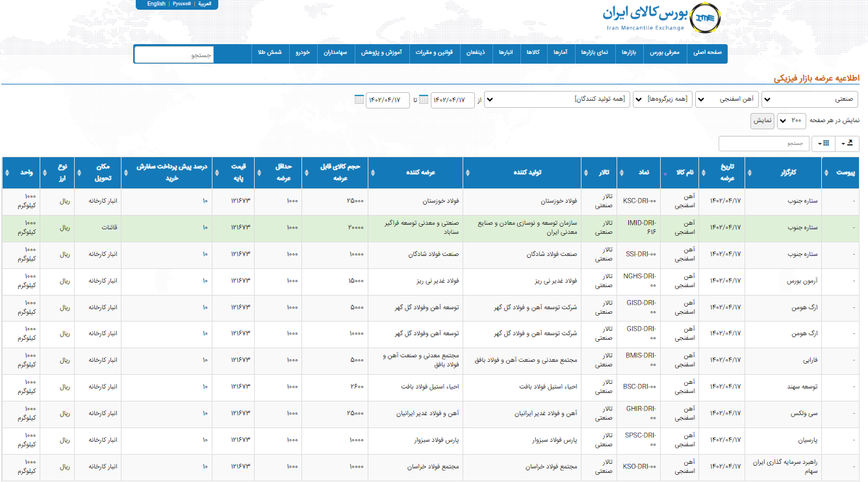Click the نمایش button
The image size is (868, 482).
[x=763, y=121]
